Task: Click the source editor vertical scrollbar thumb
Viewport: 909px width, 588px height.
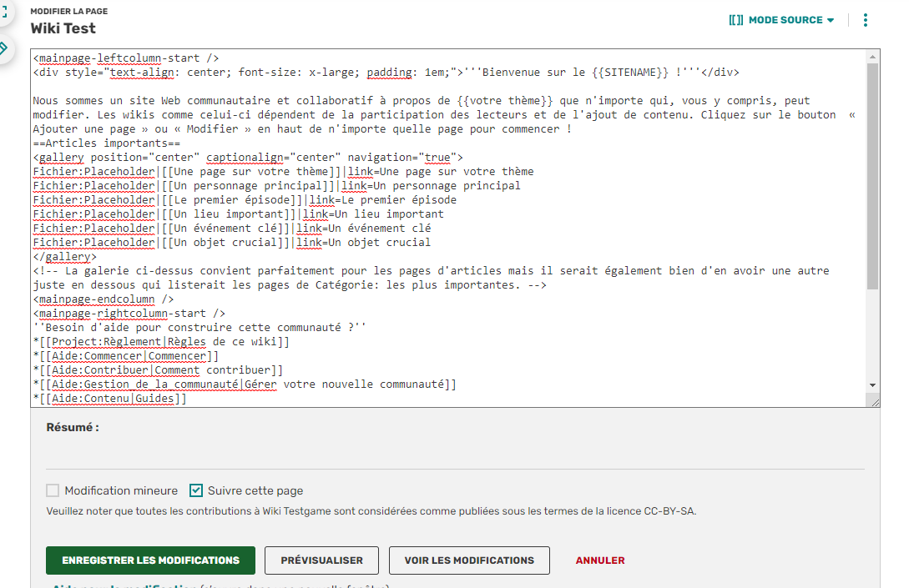Action: (872, 176)
